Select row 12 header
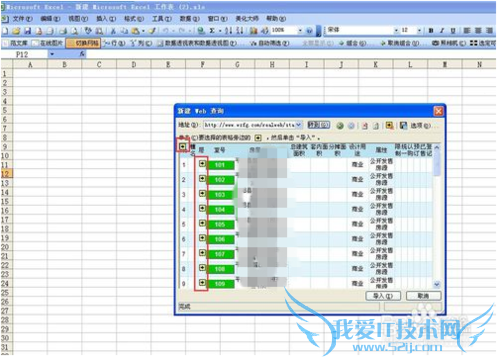Viewport: 500px width, 362px height. click(x=6, y=174)
